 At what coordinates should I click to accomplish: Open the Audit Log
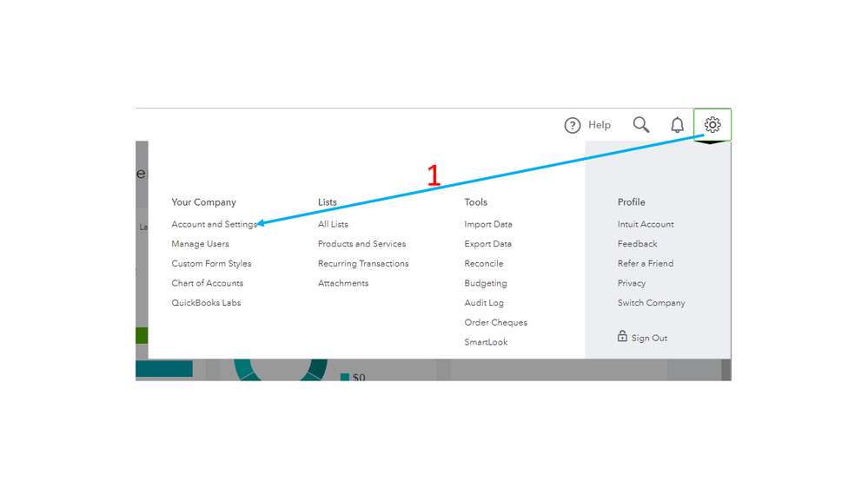click(x=484, y=303)
